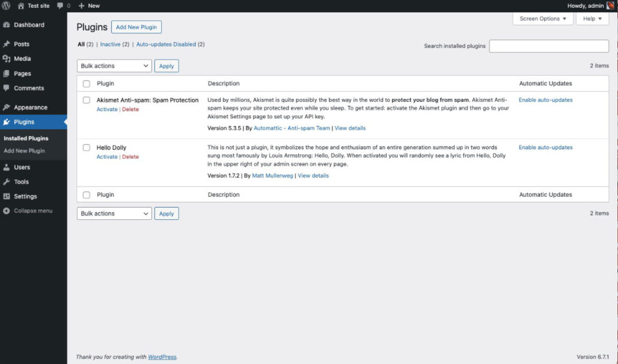Open the WordPress logo menu
Viewport: 618px width, 364px height.
(x=6, y=5)
